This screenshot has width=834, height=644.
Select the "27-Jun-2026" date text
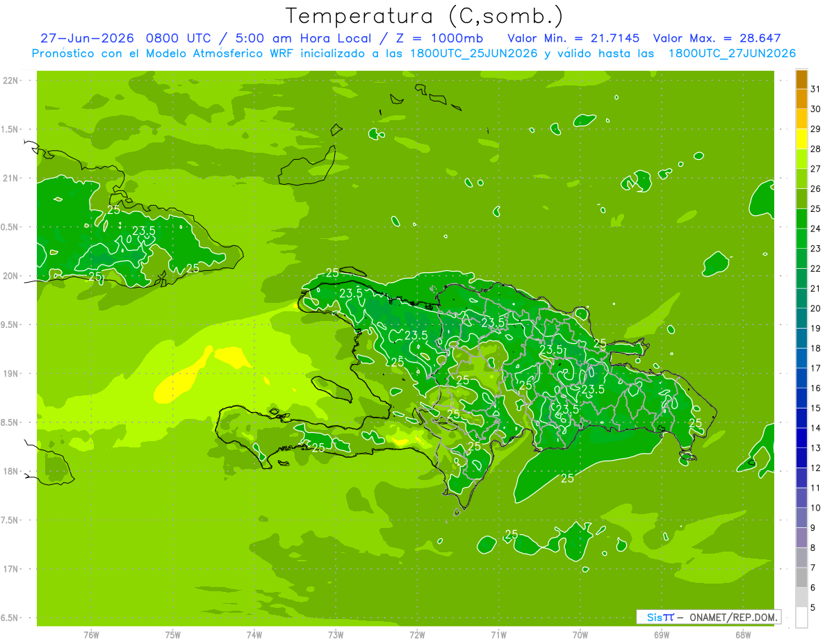tap(87, 38)
